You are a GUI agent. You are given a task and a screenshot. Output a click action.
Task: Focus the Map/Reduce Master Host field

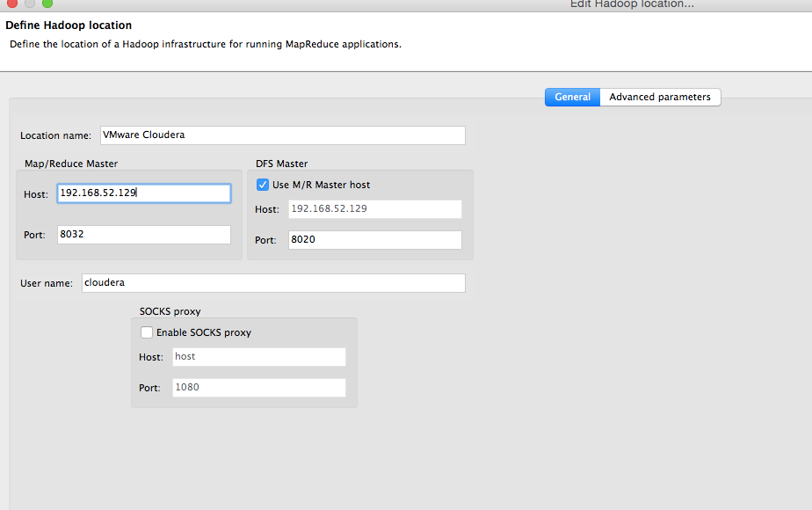pyautogui.click(x=144, y=193)
